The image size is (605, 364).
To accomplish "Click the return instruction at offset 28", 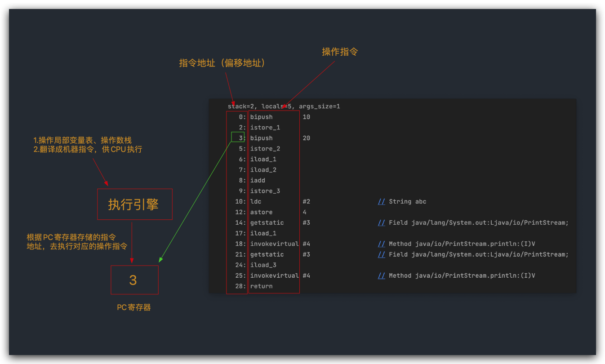I will [261, 286].
